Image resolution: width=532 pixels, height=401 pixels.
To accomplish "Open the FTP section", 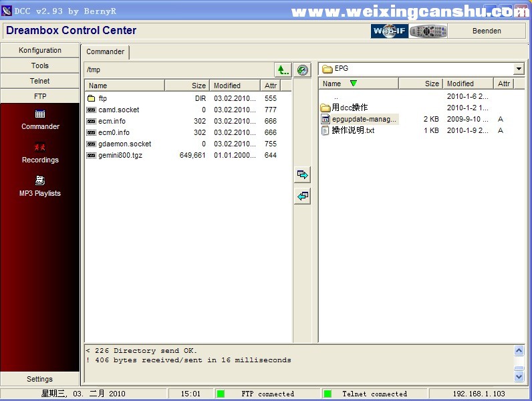I will [x=40, y=96].
